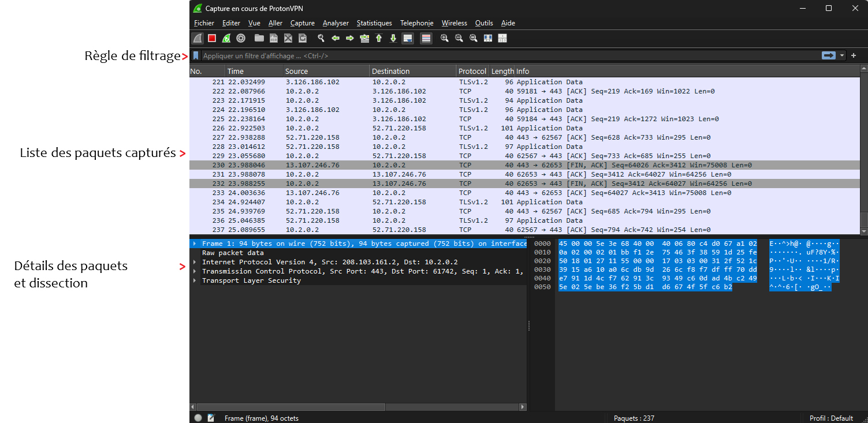
Task: Open the Telephonie menu
Action: 416,23
